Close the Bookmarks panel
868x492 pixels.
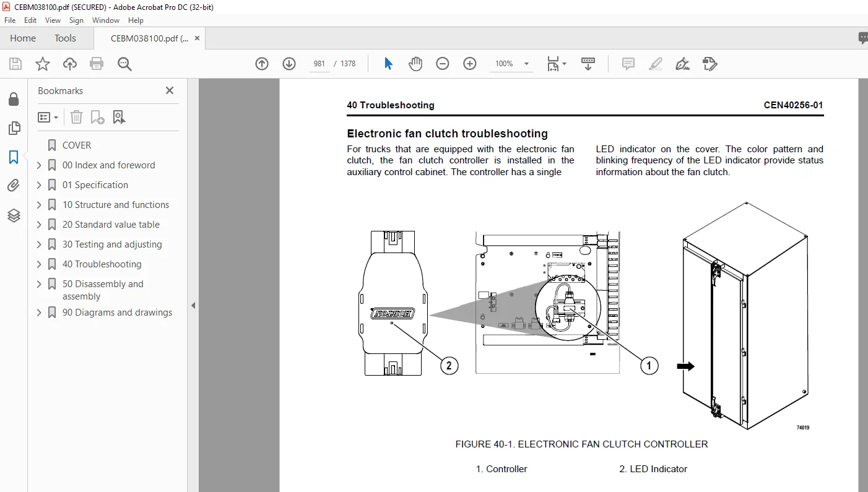click(x=170, y=90)
